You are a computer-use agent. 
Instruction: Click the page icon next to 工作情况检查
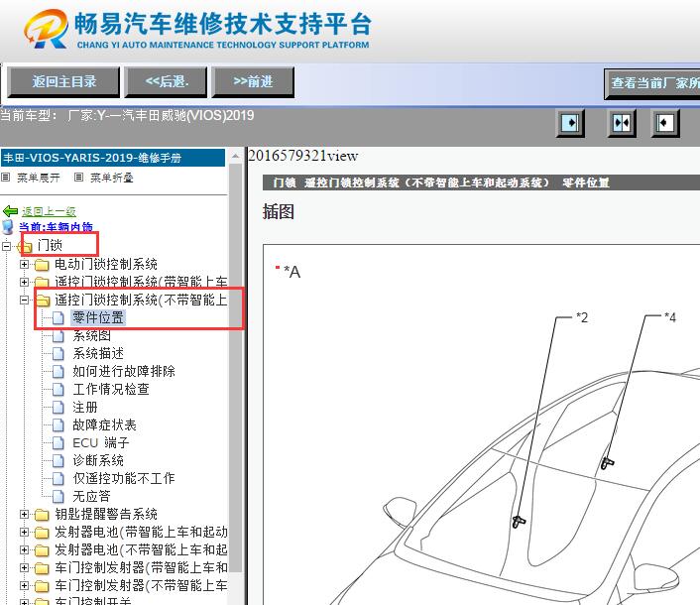[58, 390]
